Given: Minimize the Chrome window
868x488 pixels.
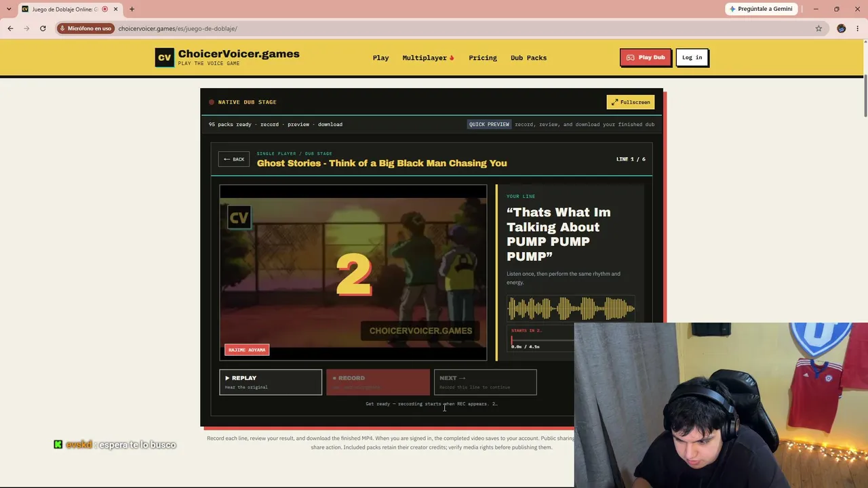Looking at the screenshot, I should [816, 9].
